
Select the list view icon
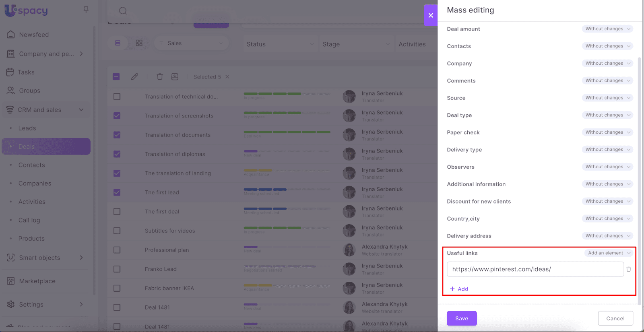[118, 43]
